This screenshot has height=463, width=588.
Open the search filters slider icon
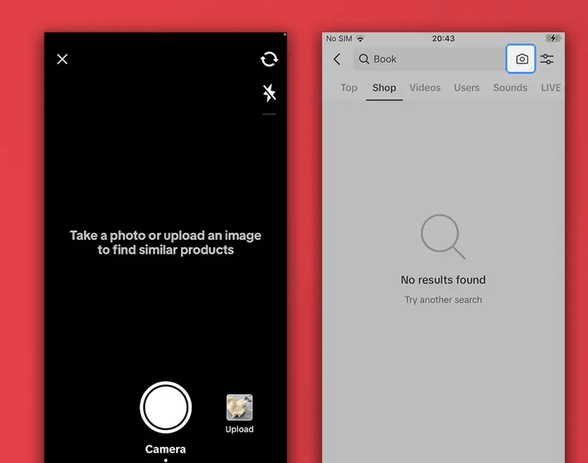tap(547, 59)
